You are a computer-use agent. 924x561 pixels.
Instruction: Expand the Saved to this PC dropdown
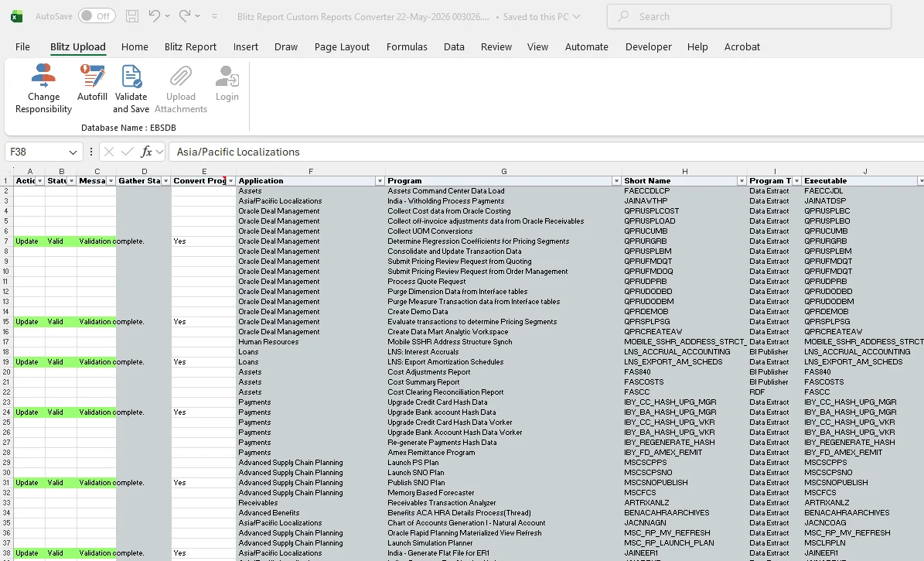tap(576, 16)
